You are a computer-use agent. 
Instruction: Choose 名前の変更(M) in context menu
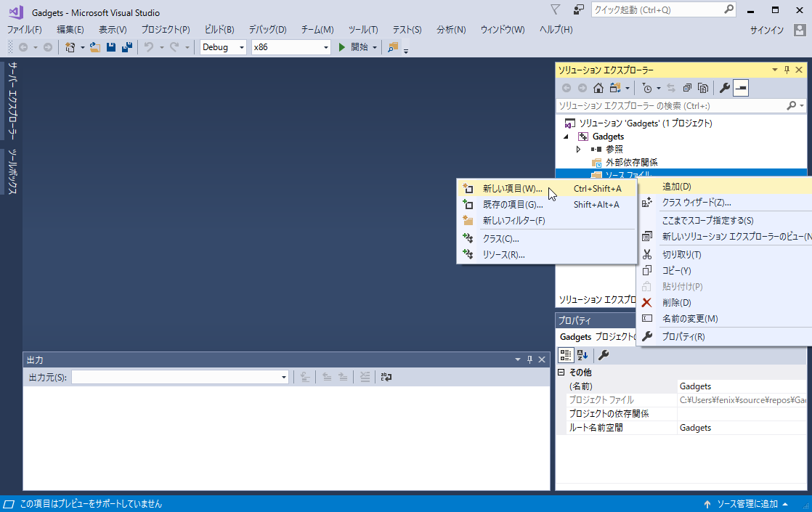tap(725, 318)
